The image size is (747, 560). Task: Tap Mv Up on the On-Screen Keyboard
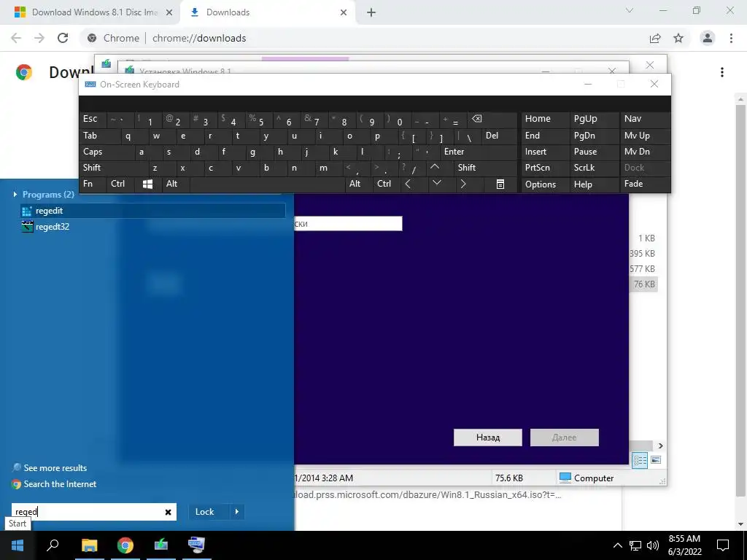coord(645,136)
